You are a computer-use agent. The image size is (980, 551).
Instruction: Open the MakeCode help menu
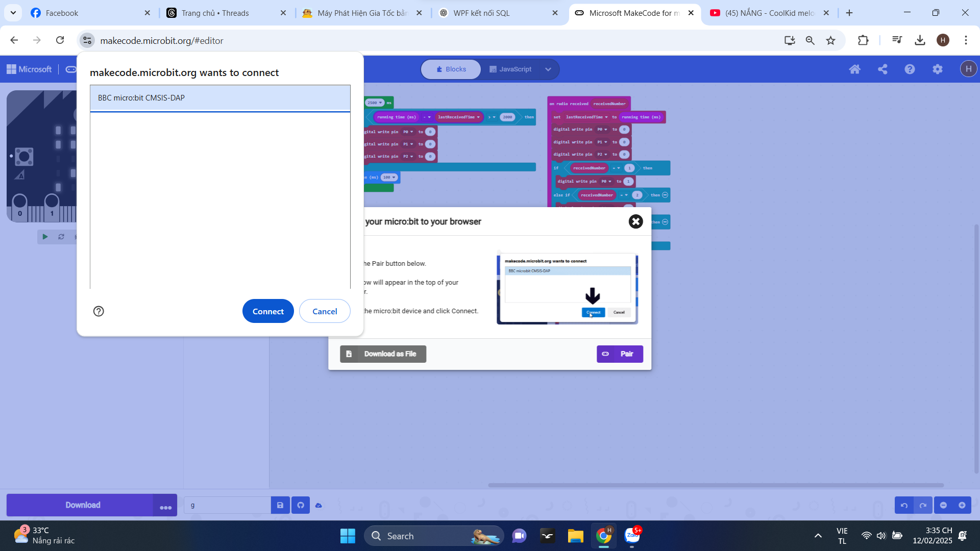910,69
